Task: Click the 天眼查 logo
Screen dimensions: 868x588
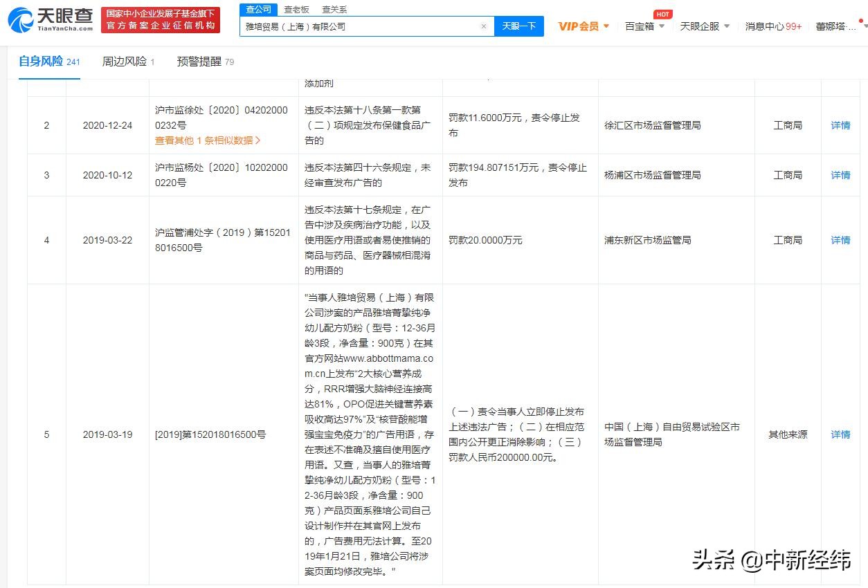Action: [51, 19]
